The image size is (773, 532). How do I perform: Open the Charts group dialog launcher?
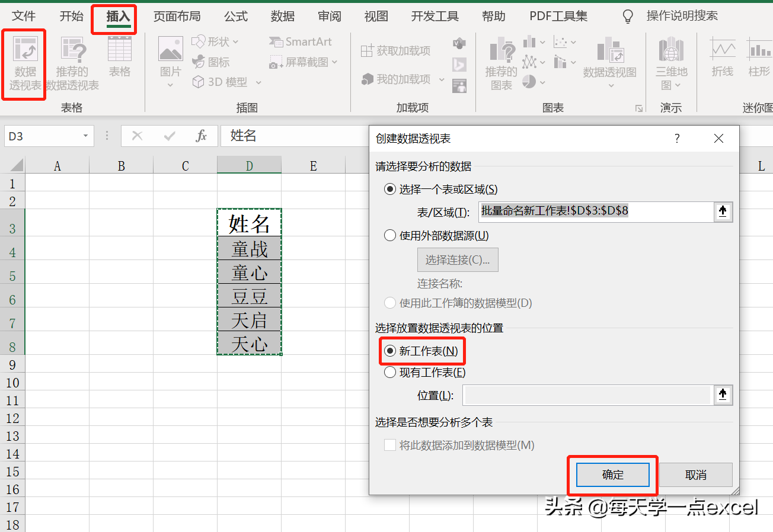pyautogui.click(x=639, y=108)
